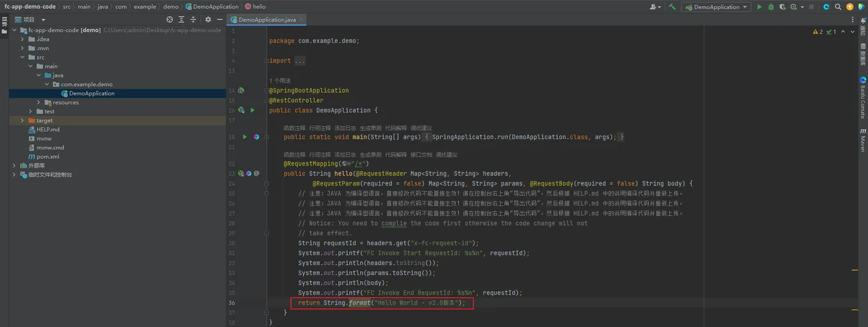Open the notifications bell in right sidebar
Screen dimensions: 868x327
pos(863,20)
